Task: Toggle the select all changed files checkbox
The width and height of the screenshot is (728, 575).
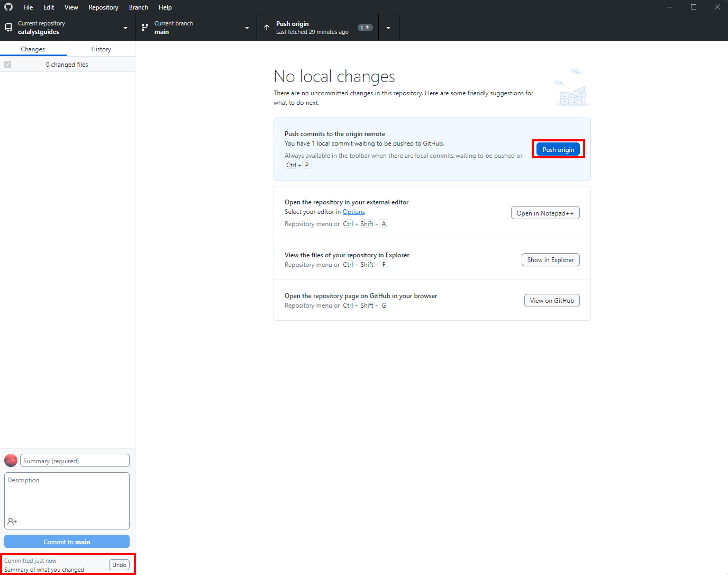Action: coord(8,65)
